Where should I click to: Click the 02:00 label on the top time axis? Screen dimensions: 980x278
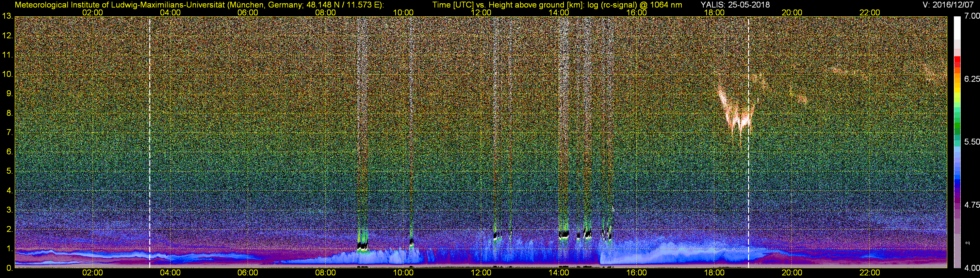coord(92,12)
